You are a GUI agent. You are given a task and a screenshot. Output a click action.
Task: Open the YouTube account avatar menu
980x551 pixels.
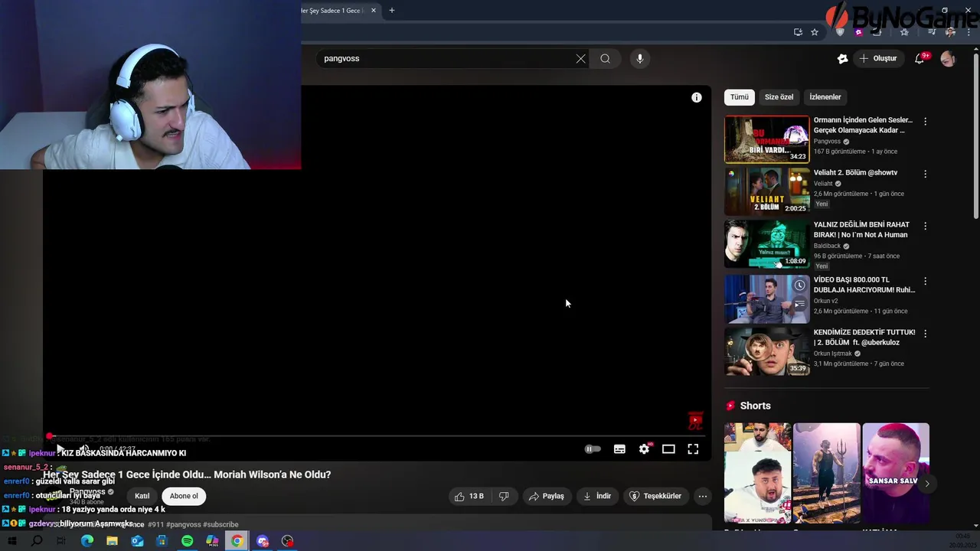(x=948, y=59)
